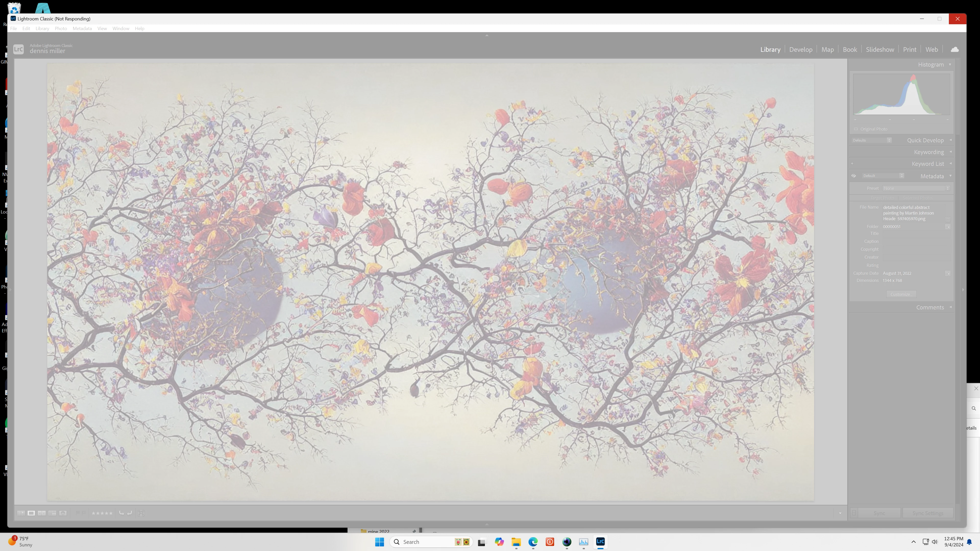Image resolution: width=980 pixels, height=551 pixels.
Task: Switch to Grid view icon
Action: [x=21, y=513]
